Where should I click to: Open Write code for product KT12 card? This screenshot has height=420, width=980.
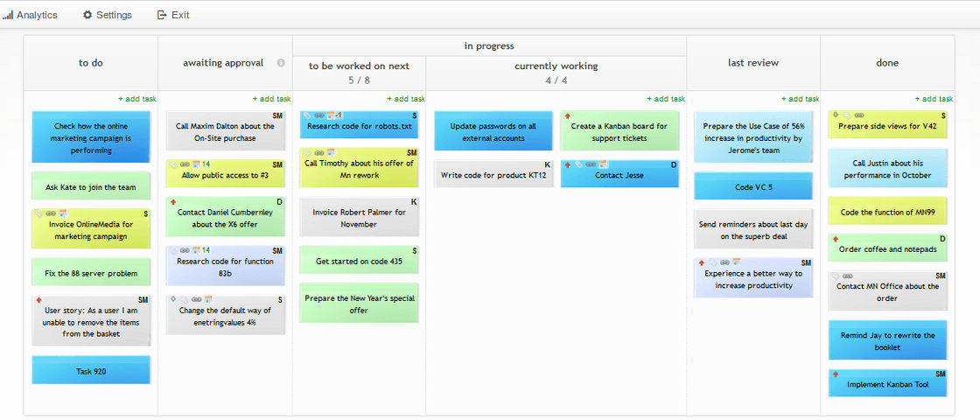point(493,174)
